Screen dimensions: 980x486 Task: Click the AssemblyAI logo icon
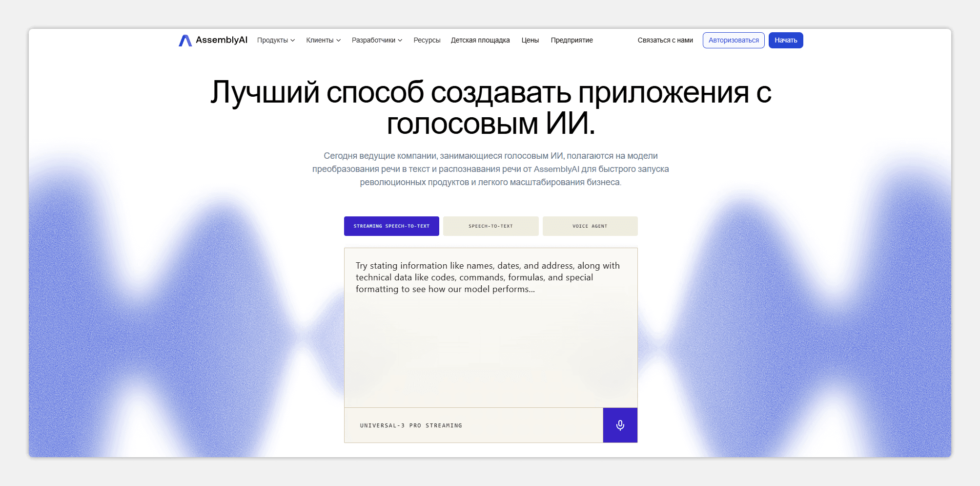(x=185, y=41)
